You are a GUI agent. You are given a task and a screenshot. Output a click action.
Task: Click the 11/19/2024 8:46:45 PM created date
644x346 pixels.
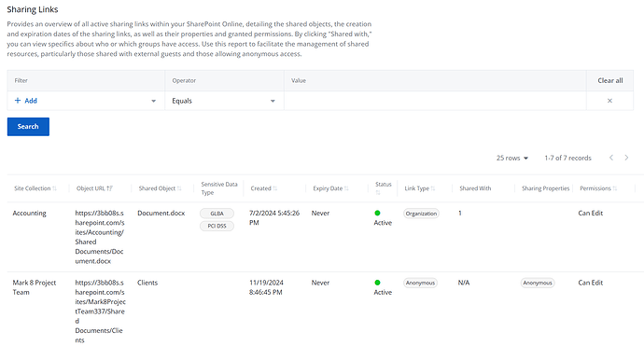[x=266, y=287]
